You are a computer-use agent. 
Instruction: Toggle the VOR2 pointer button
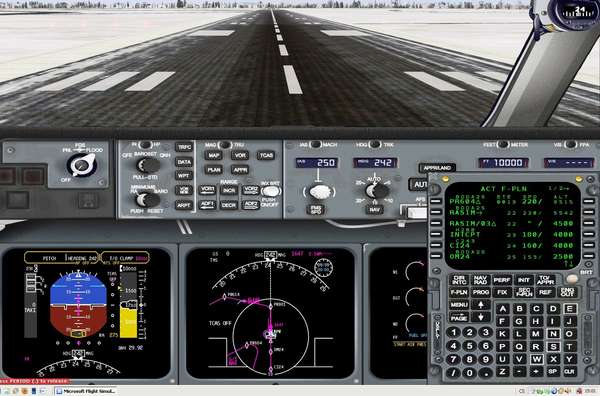tap(251, 190)
